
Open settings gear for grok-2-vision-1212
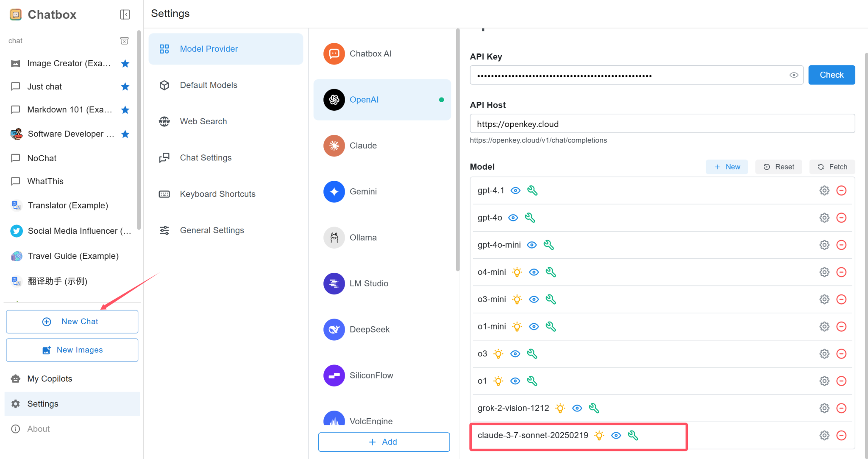tap(824, 408)
